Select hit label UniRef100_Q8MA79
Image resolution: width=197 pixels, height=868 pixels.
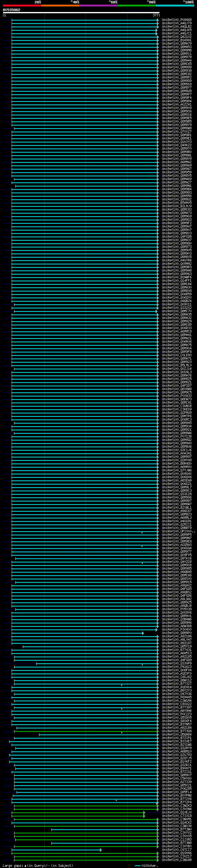click(x=177, y=43)
